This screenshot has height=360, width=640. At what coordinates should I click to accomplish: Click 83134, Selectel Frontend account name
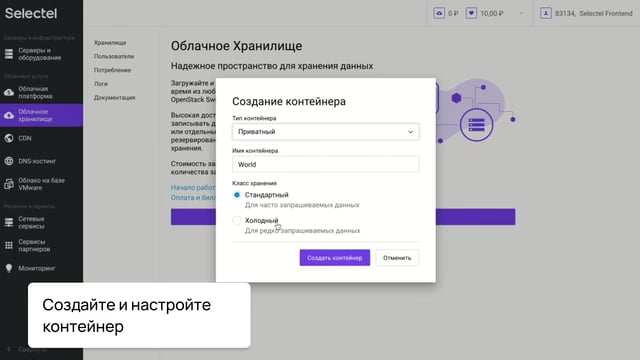[x=593, y=13]
